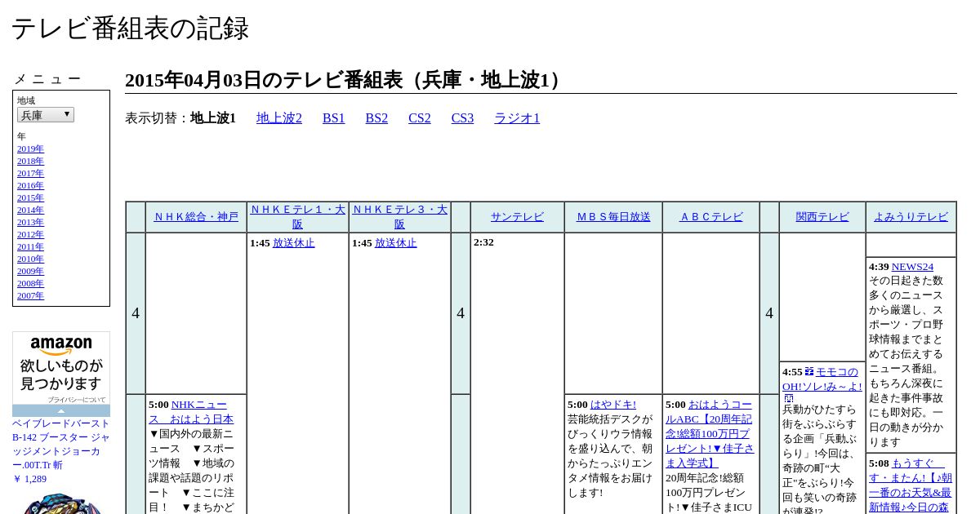Screen dimensions: 980x514
Task: Open the 2019年 archive link
Action: click(30, 148)
